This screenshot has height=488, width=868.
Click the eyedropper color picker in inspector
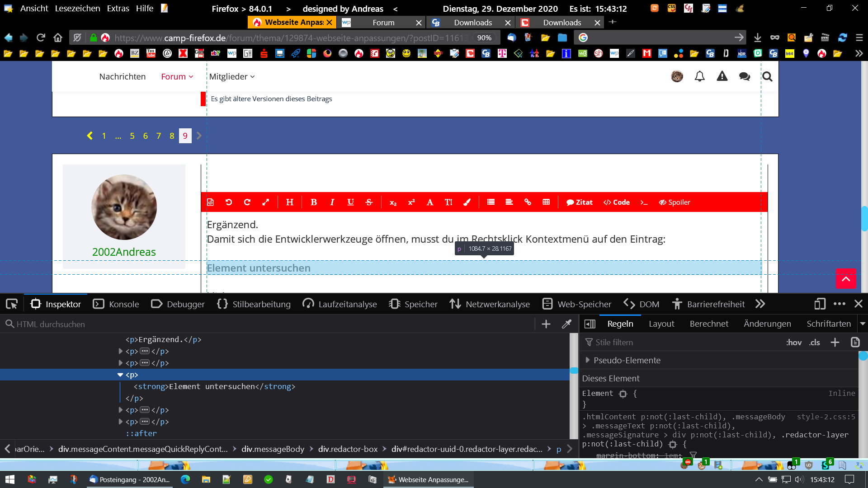coord(566,324)
